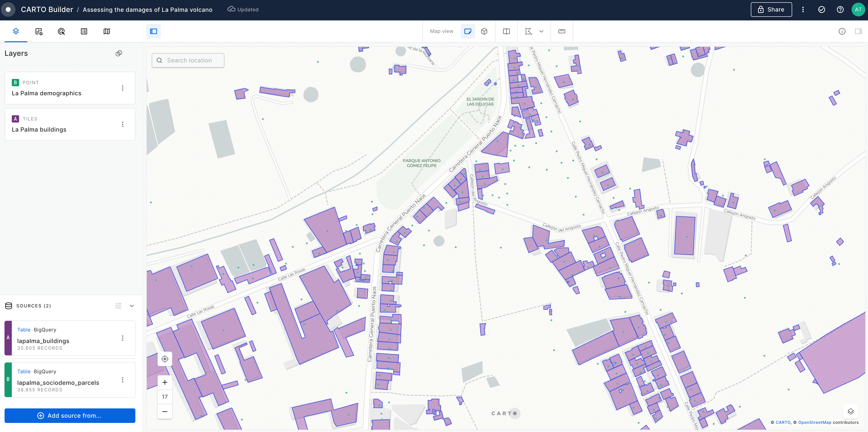Enable split map view
This screenshot has width=868, height=432.
pos(506,31)
